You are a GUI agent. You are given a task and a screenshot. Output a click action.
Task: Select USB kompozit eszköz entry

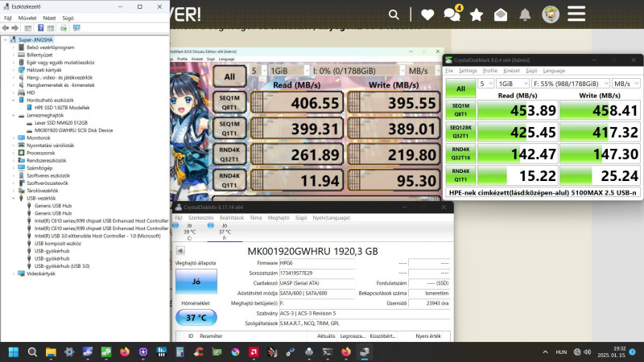point(57,244)
